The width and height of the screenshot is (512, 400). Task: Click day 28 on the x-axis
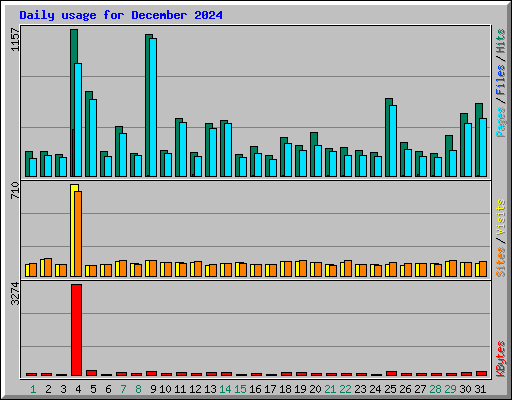tap(435, 389)
